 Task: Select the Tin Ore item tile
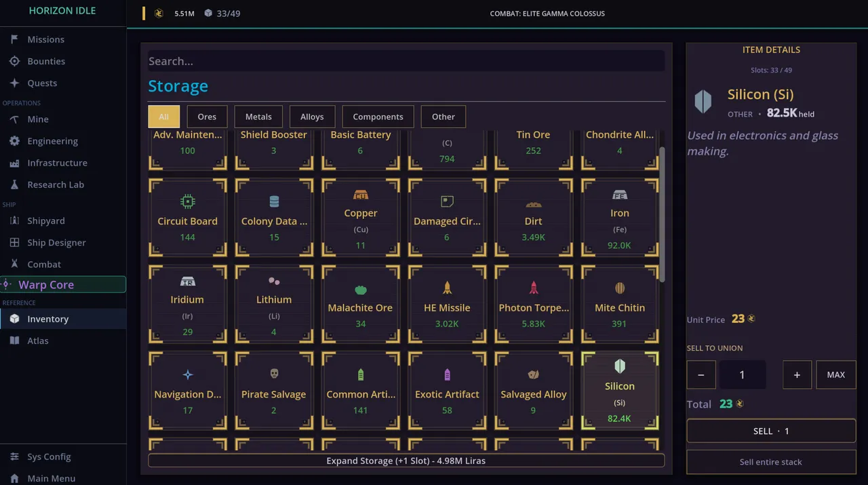coord(534,150)
